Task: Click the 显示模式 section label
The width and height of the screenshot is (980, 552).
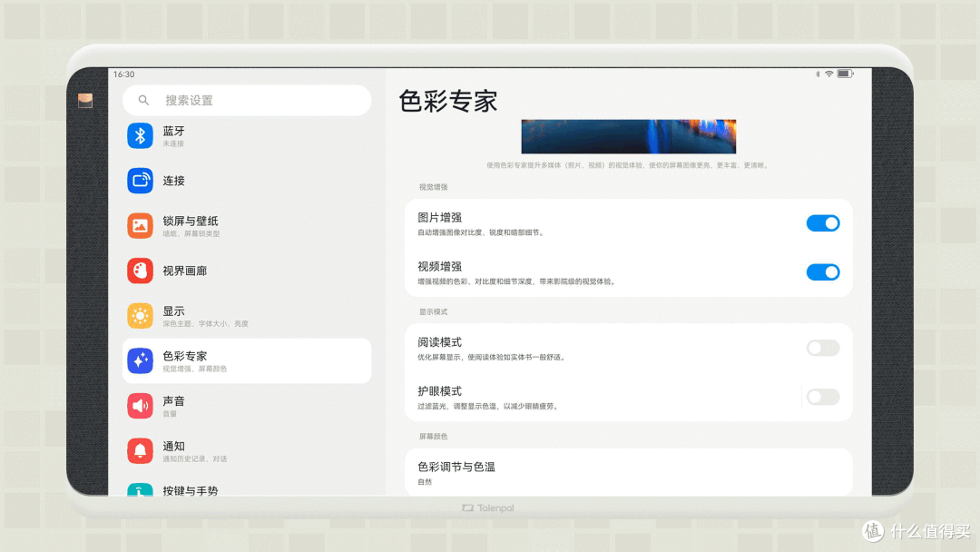Action: pyautogui.click(x=433, y=312)
